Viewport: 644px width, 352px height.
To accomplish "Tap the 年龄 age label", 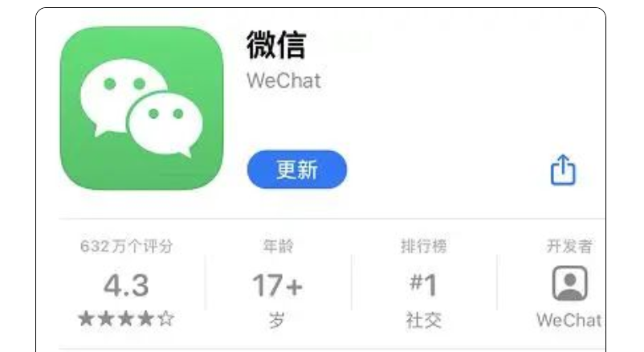I will click(x=278, y=246).
